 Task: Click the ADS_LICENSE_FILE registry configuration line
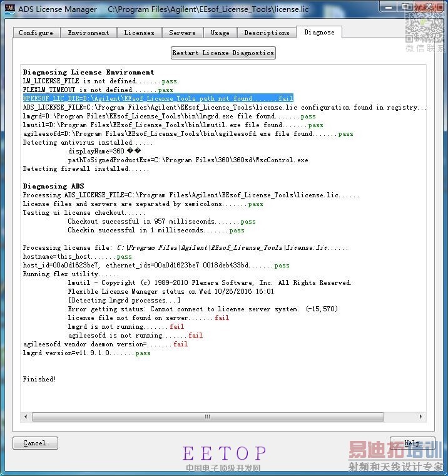coord(225,107)
